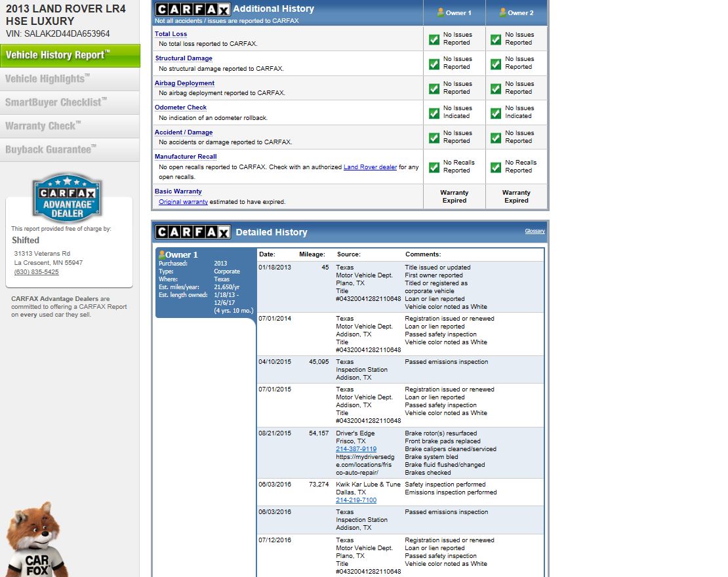Click the 45,095 mileage value

click(319, 362)
